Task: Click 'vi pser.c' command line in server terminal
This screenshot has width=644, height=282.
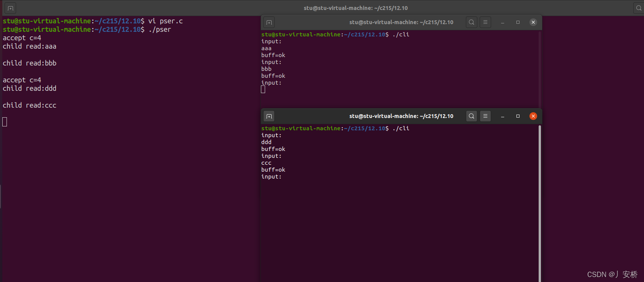Action: [93, 21]
